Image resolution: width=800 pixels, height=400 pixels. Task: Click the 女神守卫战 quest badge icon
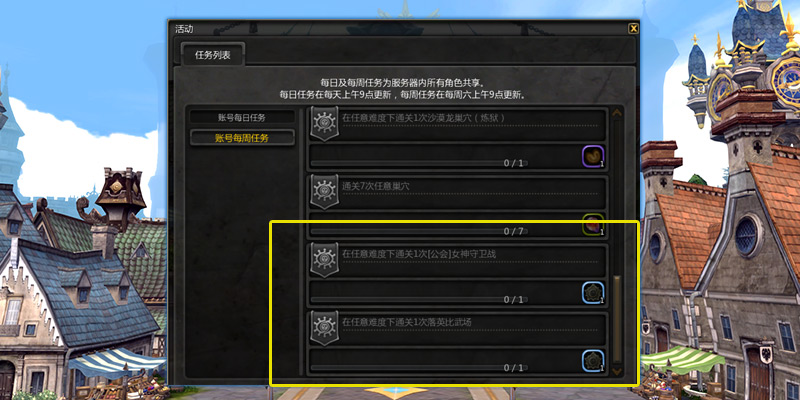click(324, 260)
